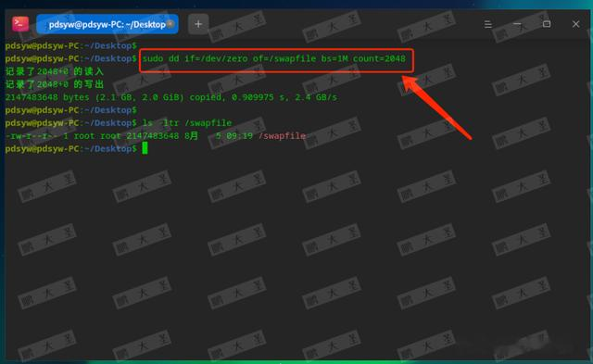
Task: Click the green cursor block at the prompt
Action: (145, 148)
